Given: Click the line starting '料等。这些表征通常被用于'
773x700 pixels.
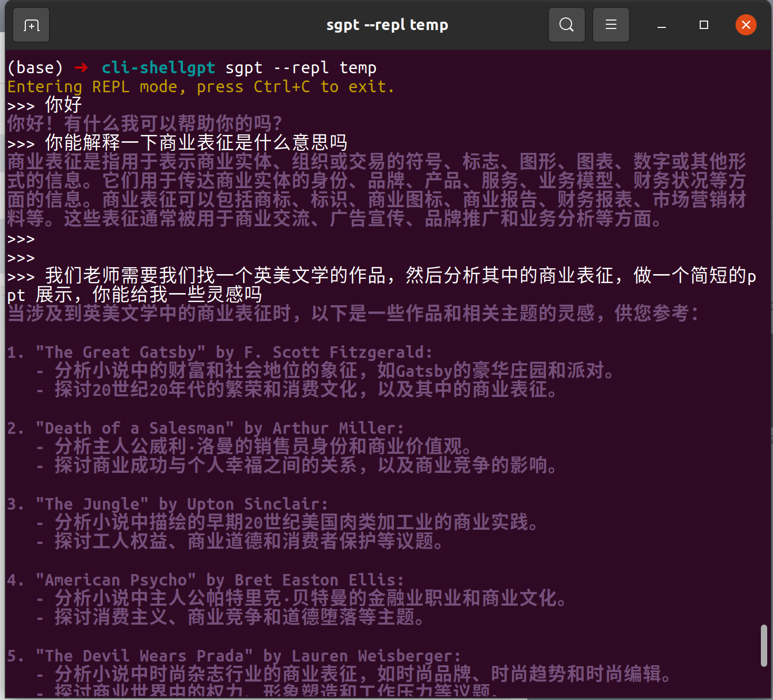Looking at the screenshot, I should pos(335,219).
